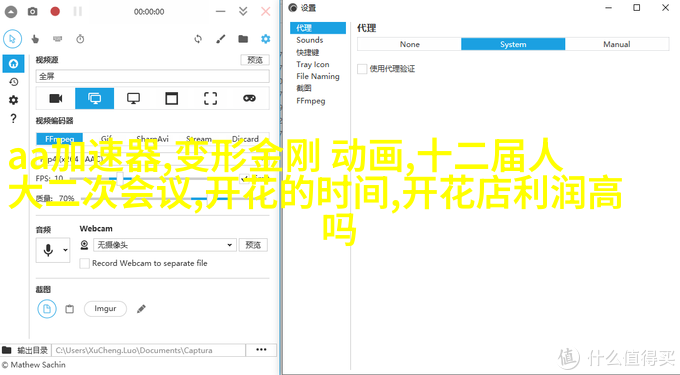Open recent history sidebar icon

tap(13, 82)
